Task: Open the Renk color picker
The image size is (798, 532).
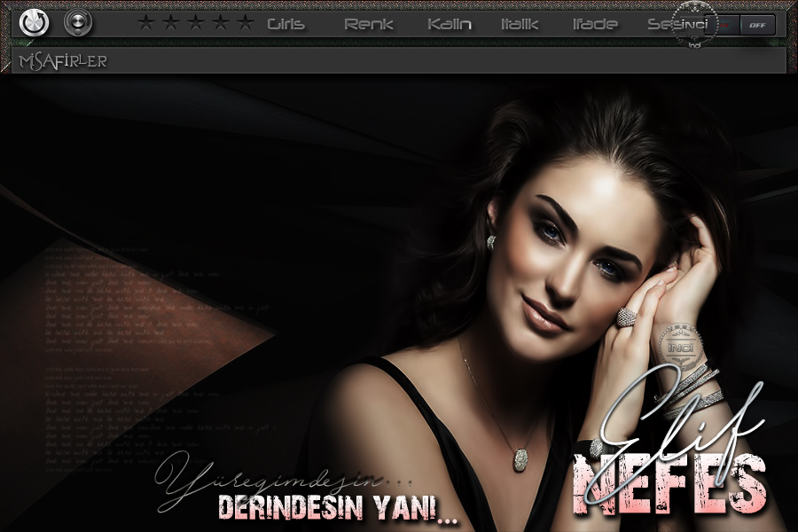Action: tap(369, 25)
